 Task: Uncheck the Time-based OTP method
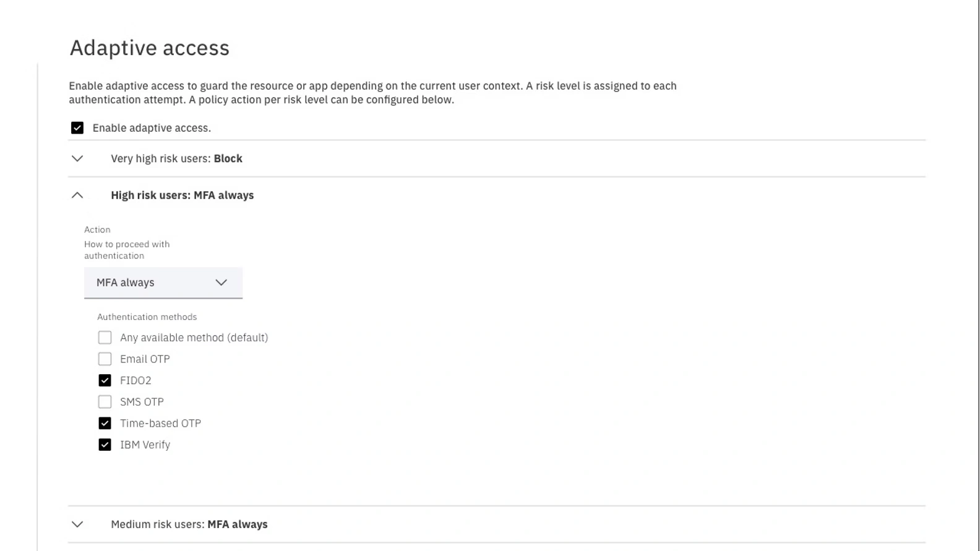tap(105, 423)
